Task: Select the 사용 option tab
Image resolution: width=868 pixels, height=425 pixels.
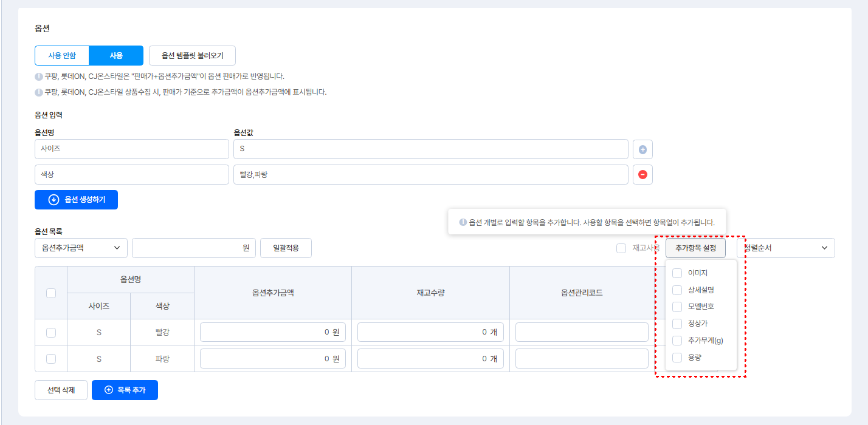Action: [x=116, y=55]
